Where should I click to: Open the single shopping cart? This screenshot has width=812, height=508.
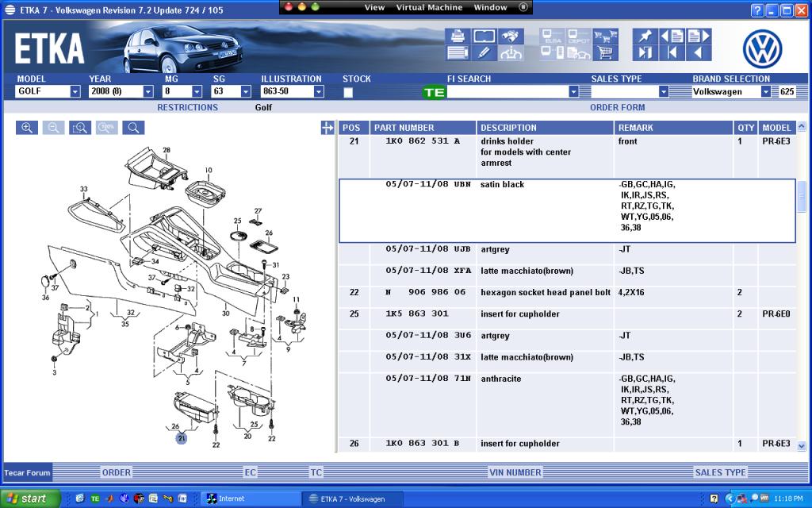606,53
